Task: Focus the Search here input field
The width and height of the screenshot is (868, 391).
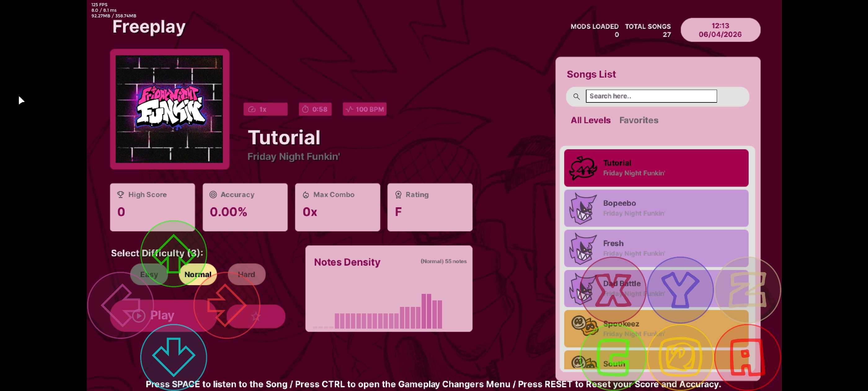Action: (x=651, y=96)
